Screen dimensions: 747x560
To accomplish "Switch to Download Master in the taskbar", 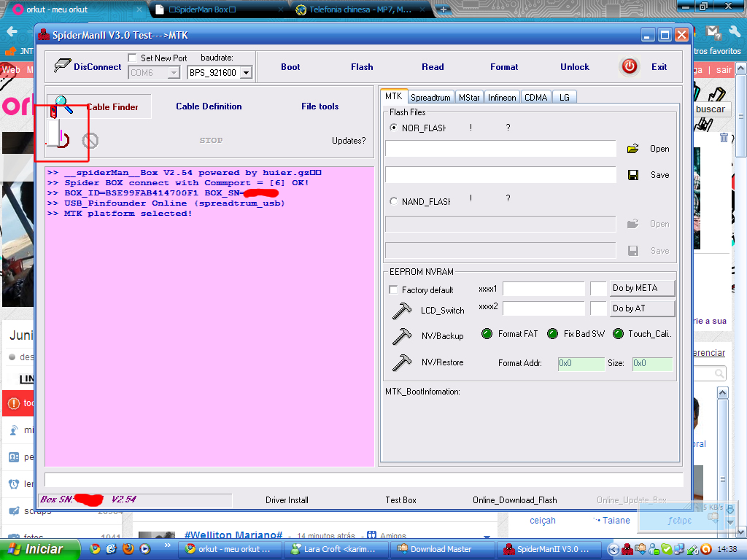I will (x=441, y=549).
